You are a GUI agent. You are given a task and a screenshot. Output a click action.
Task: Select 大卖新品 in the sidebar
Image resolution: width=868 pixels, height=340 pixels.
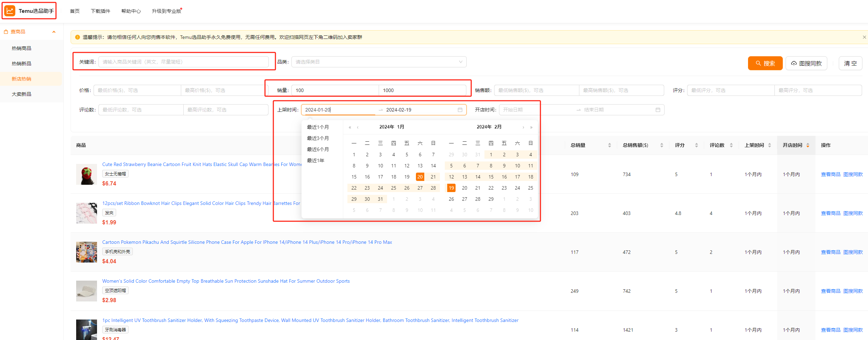pyautogui.click(x=22, y=94)
